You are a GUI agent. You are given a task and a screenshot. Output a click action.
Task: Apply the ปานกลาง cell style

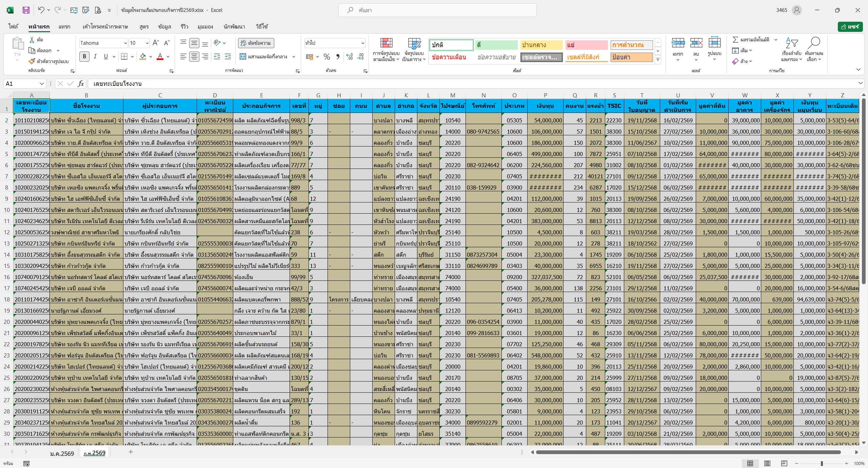point(541,45)
